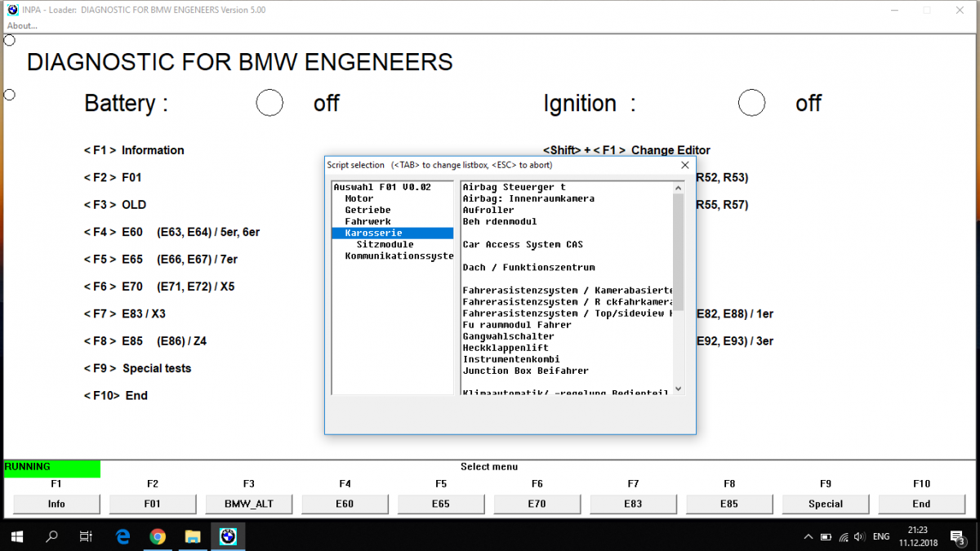This screenshot has height=551, width=980.
Task: Click the Ignition status indicator circle
Action: pos(751,103)
